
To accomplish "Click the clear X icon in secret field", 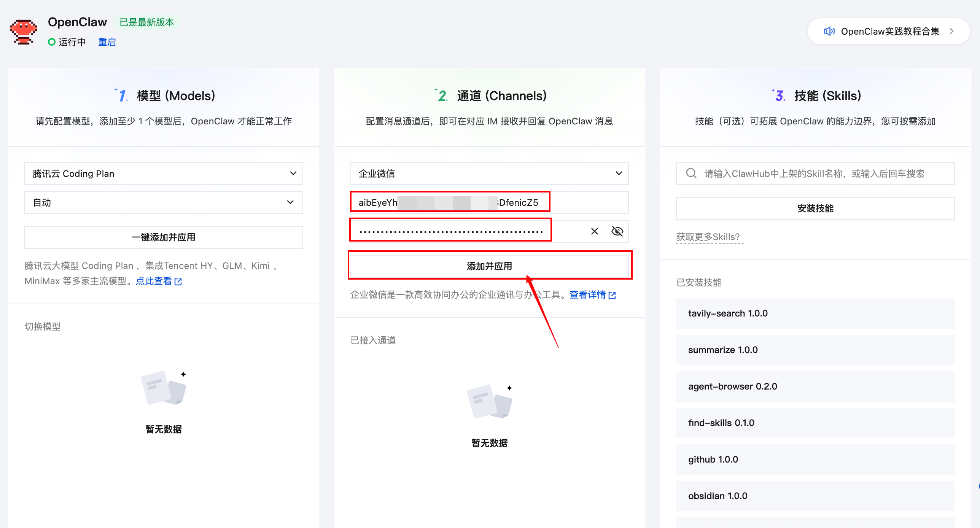I will click(x=594, y=231).
